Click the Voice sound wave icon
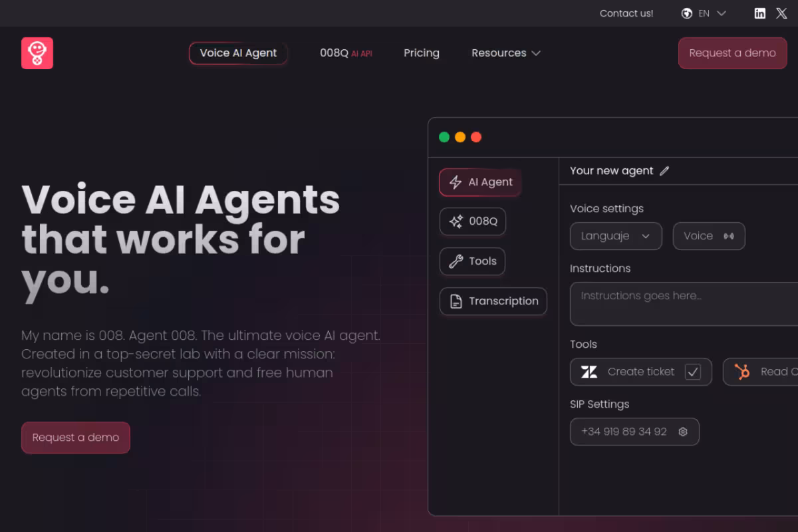 [728, 236]
